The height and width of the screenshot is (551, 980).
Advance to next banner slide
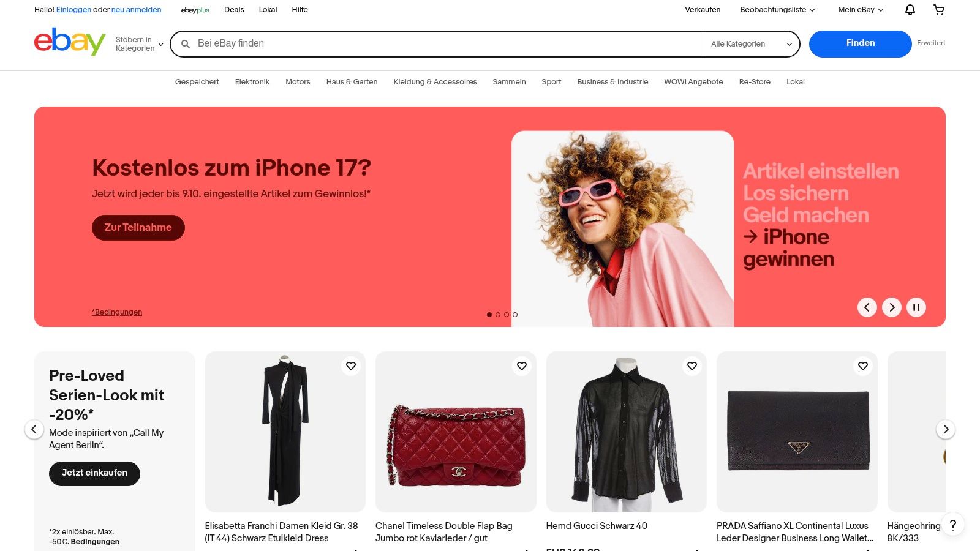point(892,307)
